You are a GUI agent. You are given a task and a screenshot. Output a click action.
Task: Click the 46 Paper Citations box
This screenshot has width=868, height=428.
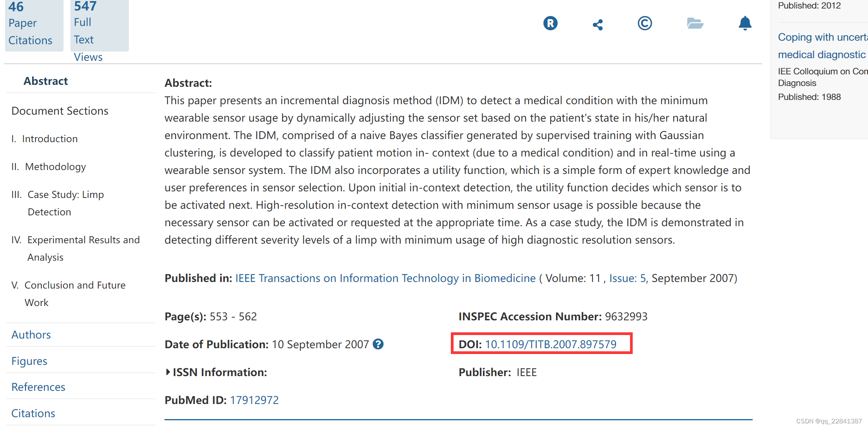[x=33, y=24]
